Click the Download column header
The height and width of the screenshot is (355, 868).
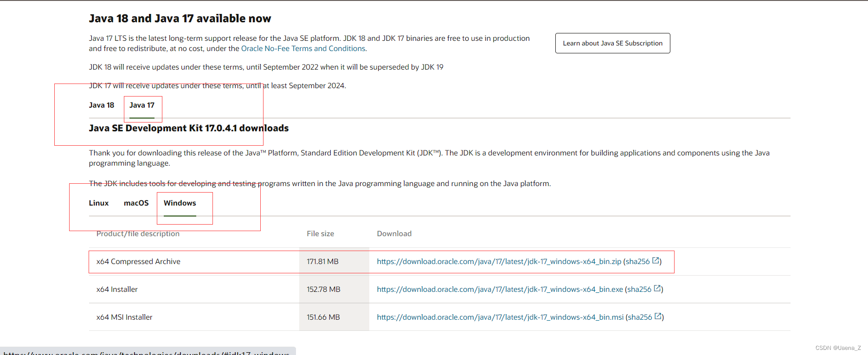coord(394,234)
